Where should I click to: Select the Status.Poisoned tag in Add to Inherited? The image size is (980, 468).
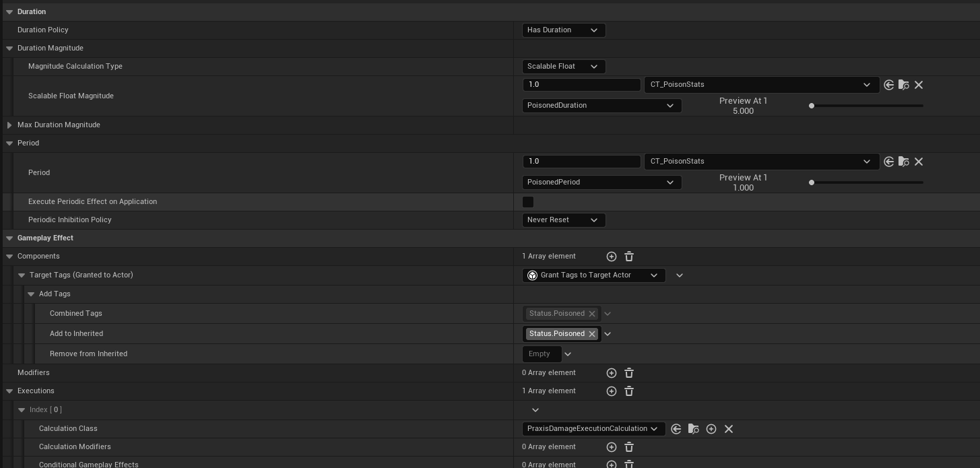pyautogui.click(x=557, y=334)
